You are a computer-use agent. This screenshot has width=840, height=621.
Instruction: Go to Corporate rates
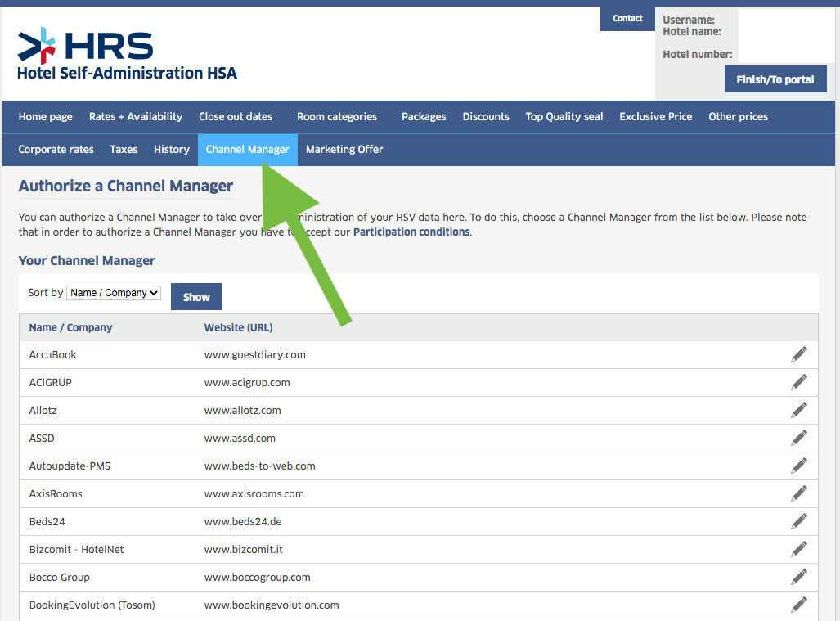point(56,150)
